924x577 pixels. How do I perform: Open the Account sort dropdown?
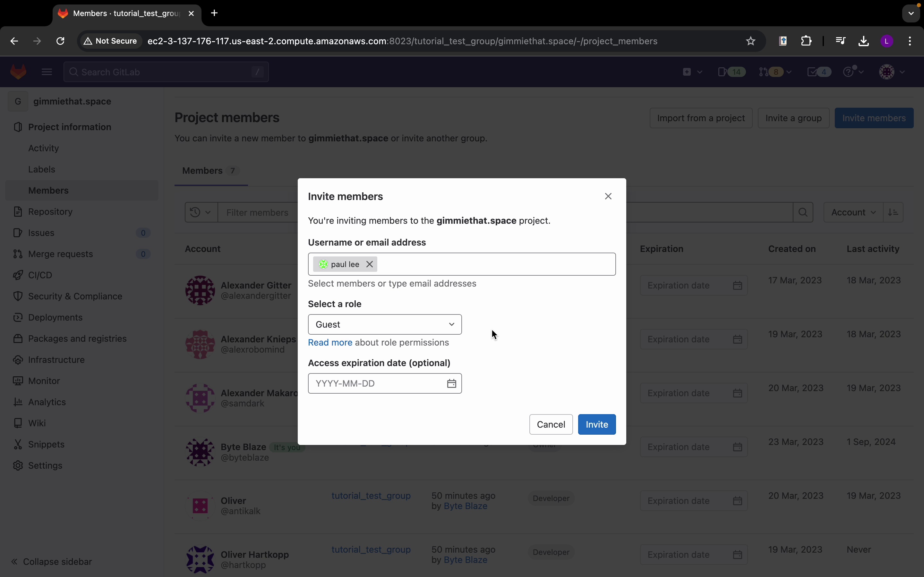(853, 213)
